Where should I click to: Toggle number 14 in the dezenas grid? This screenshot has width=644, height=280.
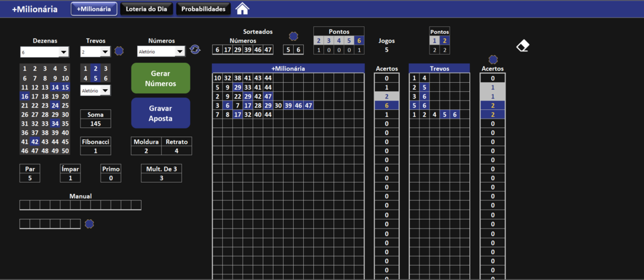pos(55,87)
